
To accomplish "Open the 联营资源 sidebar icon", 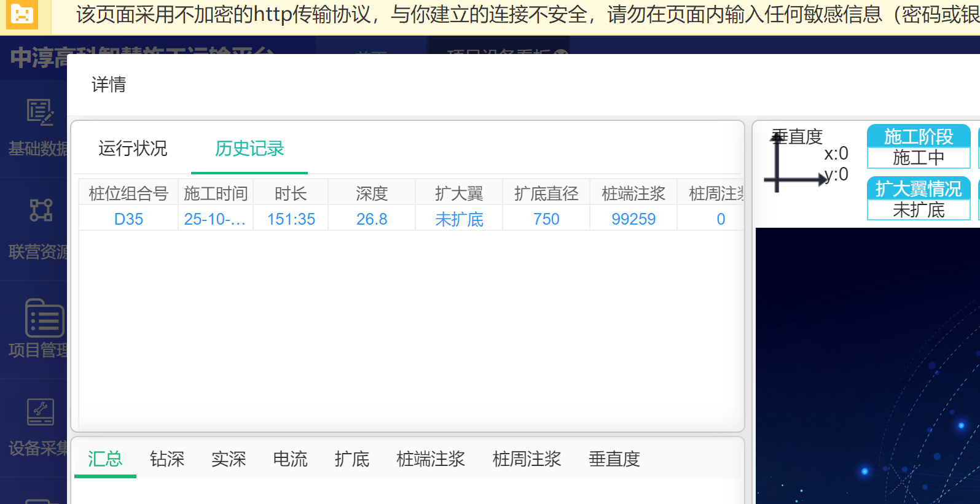I will point(41,210).
